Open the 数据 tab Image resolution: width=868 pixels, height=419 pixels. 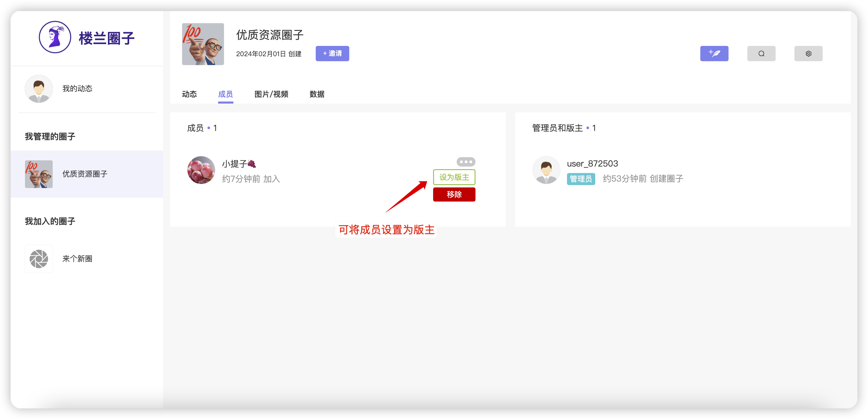click(317, 94)
